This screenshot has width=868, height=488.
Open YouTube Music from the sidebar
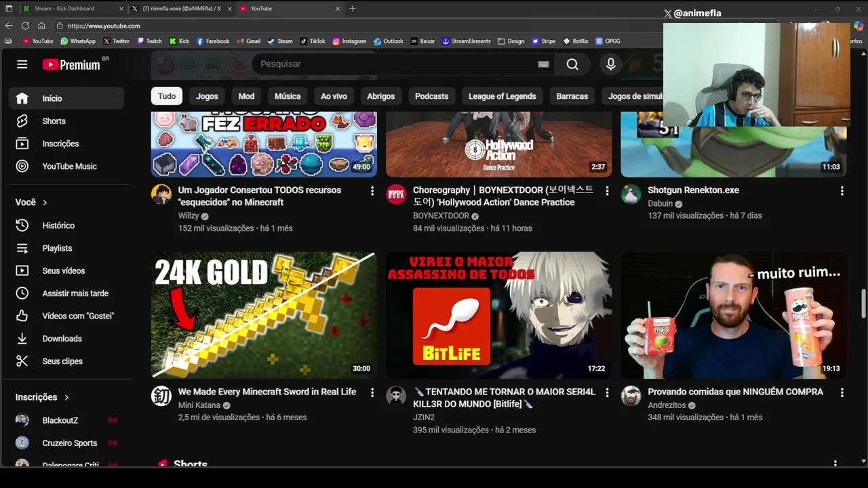coord(66,166)
